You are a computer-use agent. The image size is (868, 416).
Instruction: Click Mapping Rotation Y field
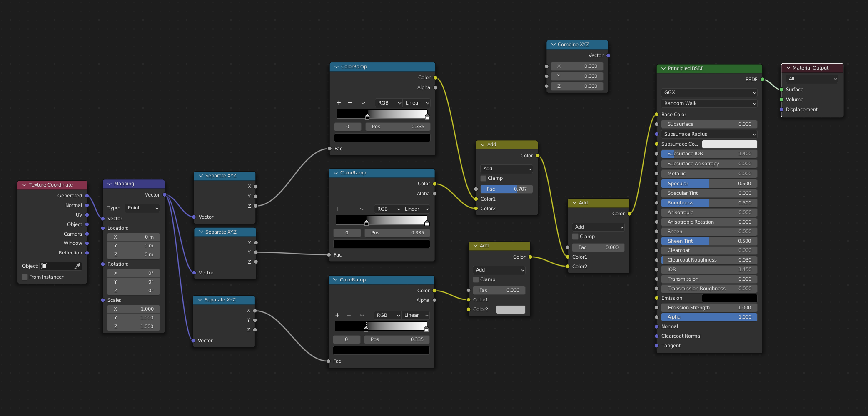coord(133,282)
